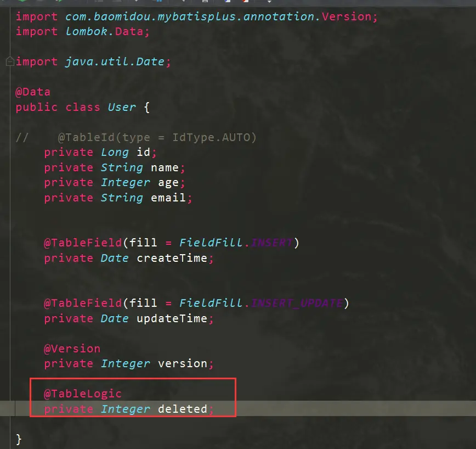Viewport: 476px width, 449px height.
Task: Click the closing brace of the User class
Action: (19, 439)
